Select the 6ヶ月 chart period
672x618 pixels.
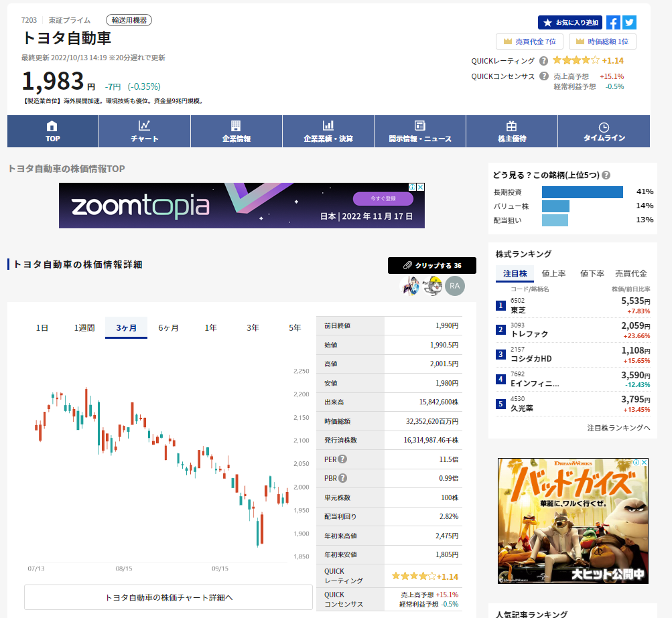pyautogui.click(x=168, y=328)
